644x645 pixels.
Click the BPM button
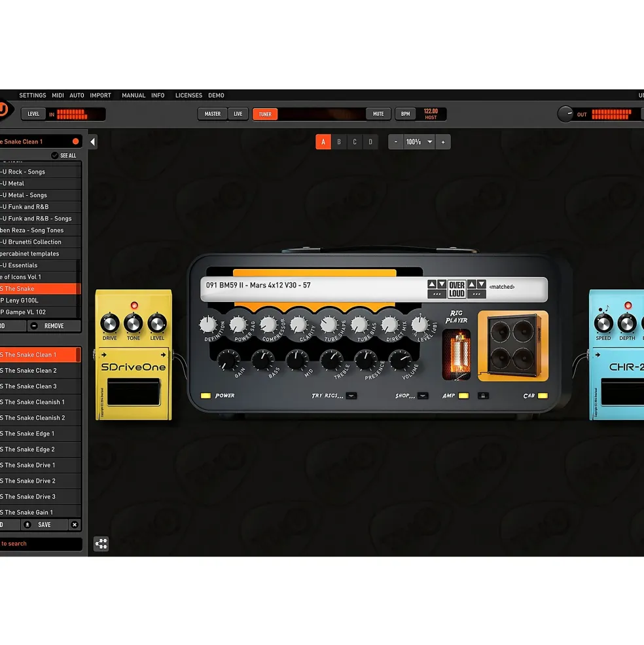pos(406,114)
